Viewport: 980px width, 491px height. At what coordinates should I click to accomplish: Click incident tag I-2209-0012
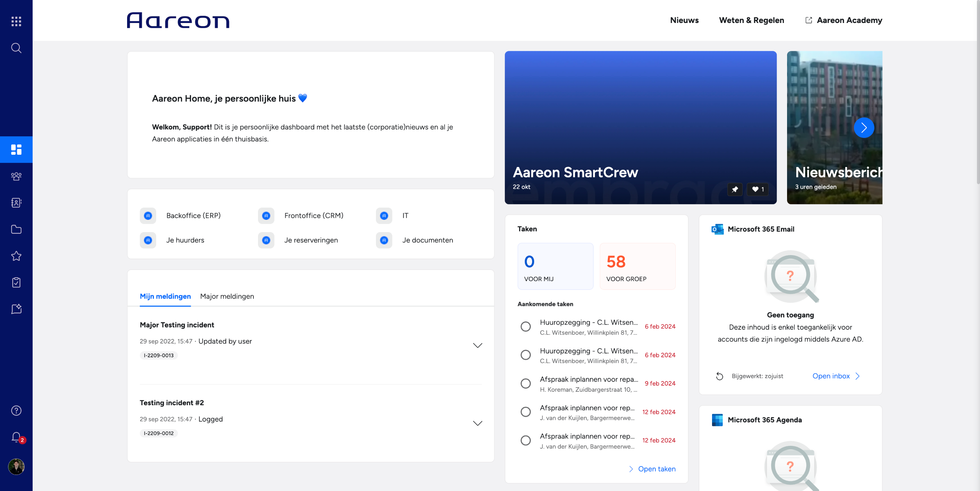pyautogui.click(x=158, y=433)
